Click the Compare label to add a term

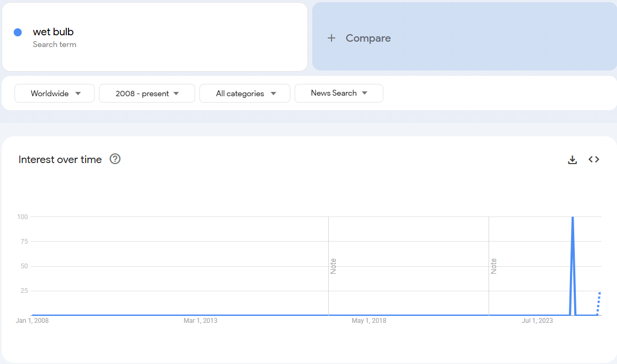368,38
